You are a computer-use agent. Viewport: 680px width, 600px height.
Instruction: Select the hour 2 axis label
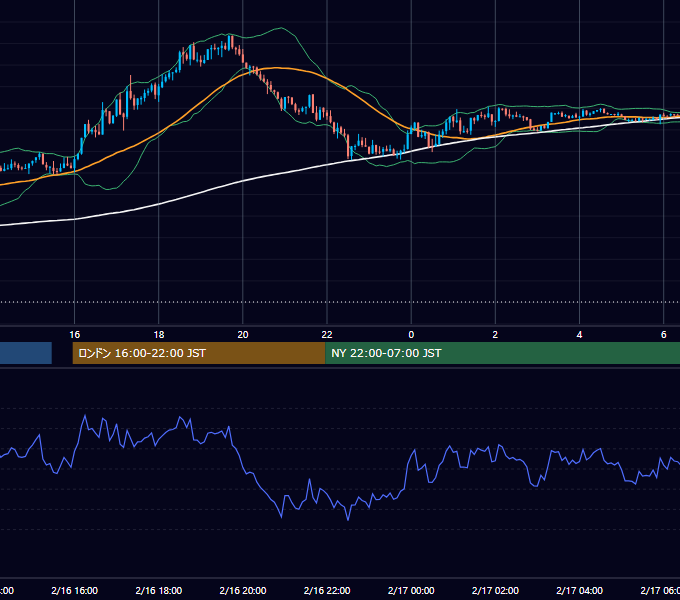[x=495, y=335]
